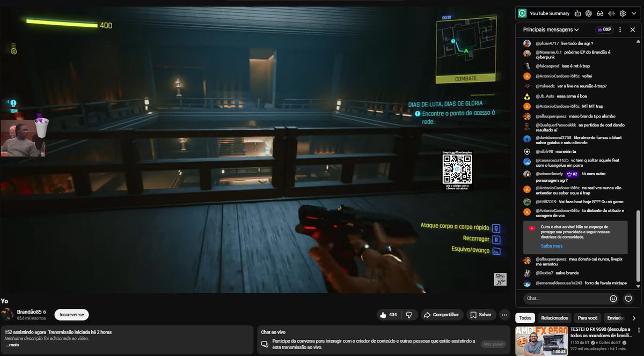Expand the YouTube Summary panel chevron
Screen dimensions: 644x356
[x=634, y=13]
